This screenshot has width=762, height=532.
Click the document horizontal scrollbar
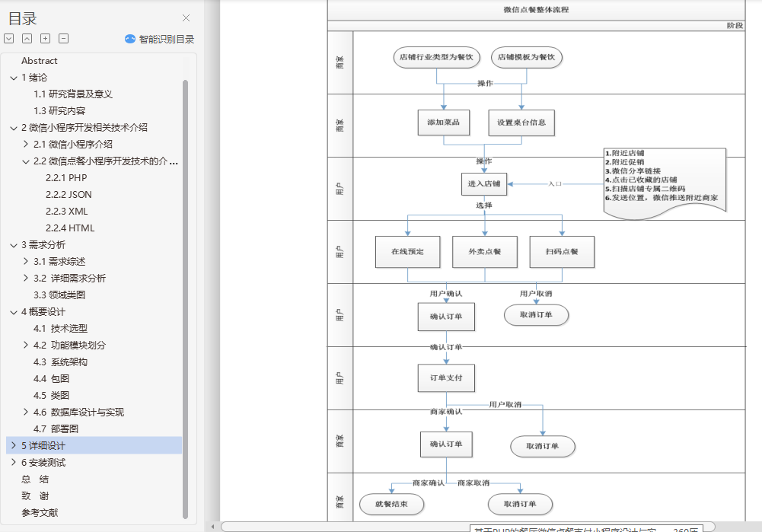467,527
